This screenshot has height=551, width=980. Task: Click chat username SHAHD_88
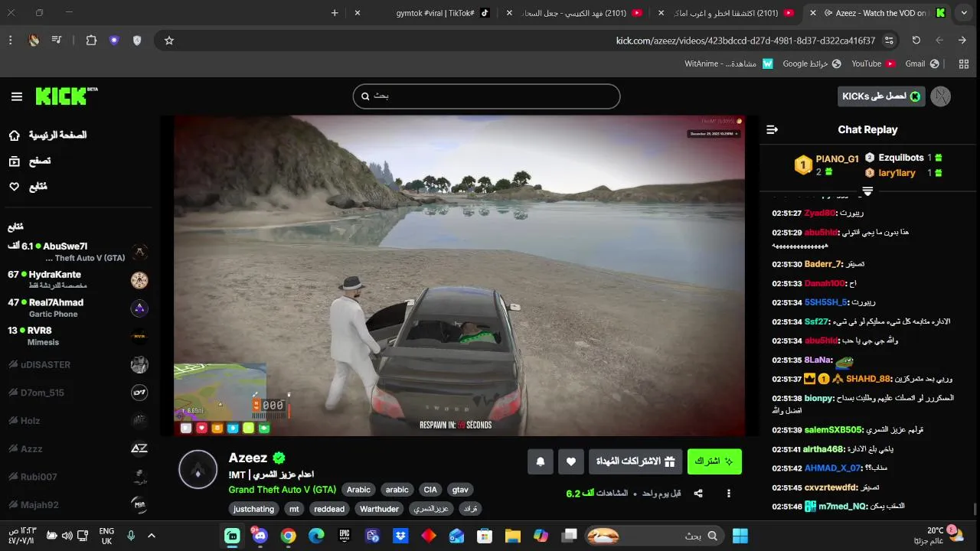[868, 379]
